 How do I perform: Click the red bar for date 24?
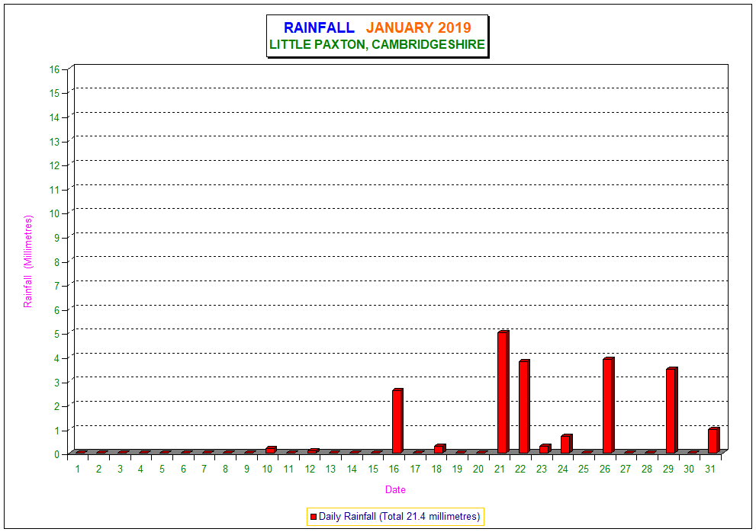pos(566,444)
